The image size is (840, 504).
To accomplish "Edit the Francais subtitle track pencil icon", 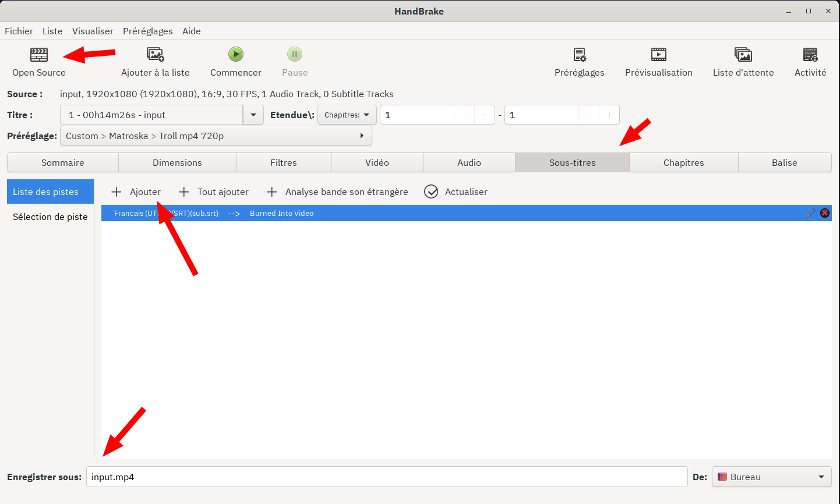I will [810, 213].
